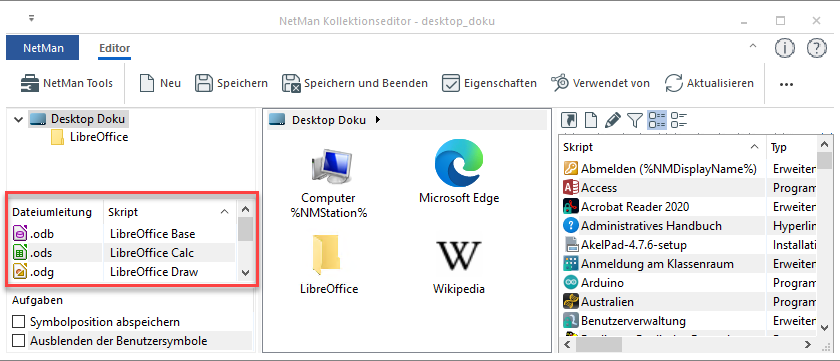The height and width of the screenshot is (361, 840).
Task: Sort by Skript column in Dateiumleitung table
Action: [x=169, y=212]
